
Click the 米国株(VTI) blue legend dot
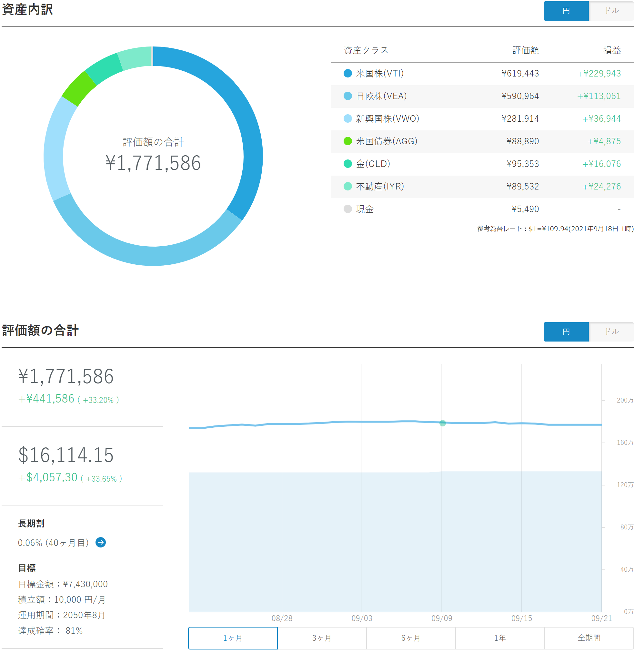pyautogui.click(x=348, y=73)
